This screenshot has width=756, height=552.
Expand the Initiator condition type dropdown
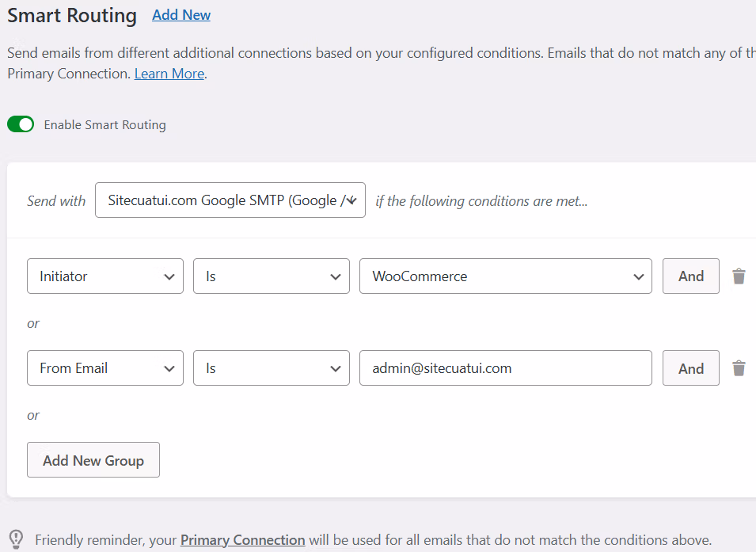point(105,276)
